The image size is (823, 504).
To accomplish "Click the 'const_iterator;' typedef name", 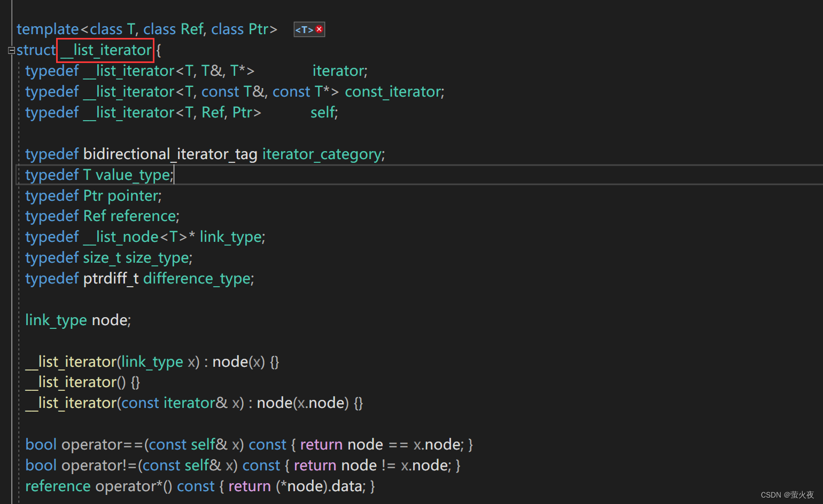I will [394, 92].
